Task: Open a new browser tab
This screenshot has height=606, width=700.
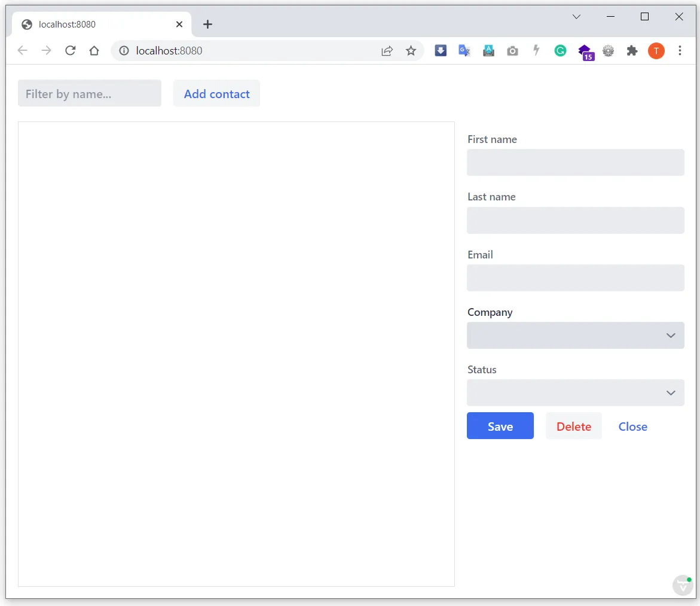Action: 207,24
